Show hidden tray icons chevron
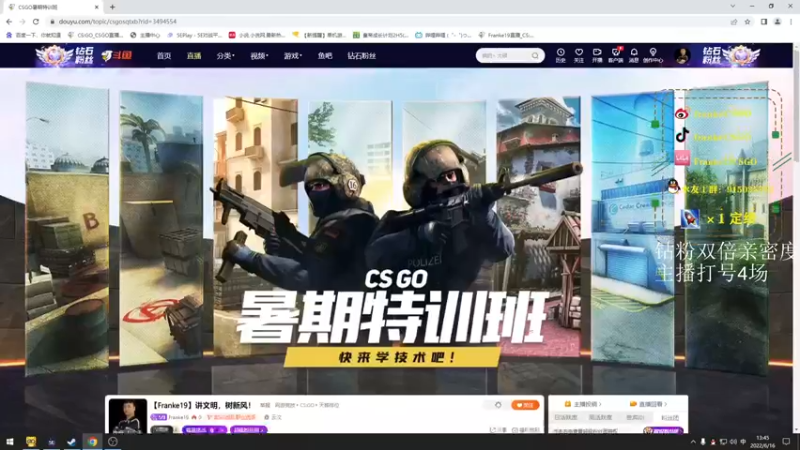 point(693,442)
